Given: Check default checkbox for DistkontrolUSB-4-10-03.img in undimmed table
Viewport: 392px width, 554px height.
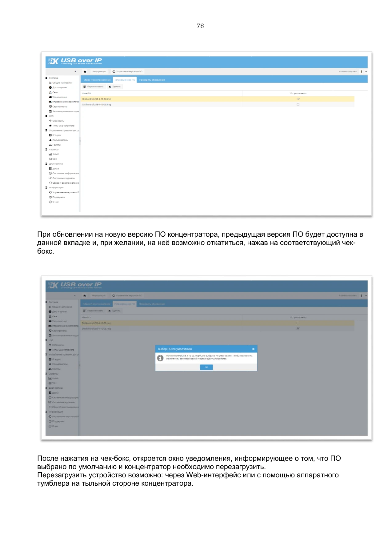Looking at the screenshot, I should pyautogui.click(x=298, y=105).
